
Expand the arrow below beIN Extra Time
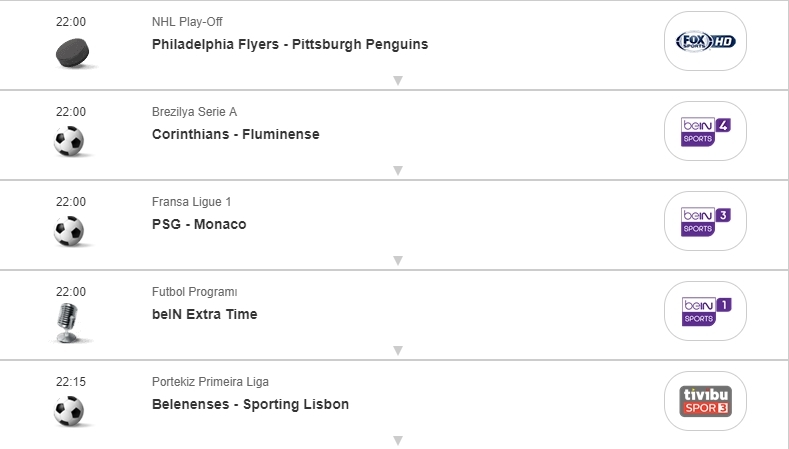tap(397, 350)
